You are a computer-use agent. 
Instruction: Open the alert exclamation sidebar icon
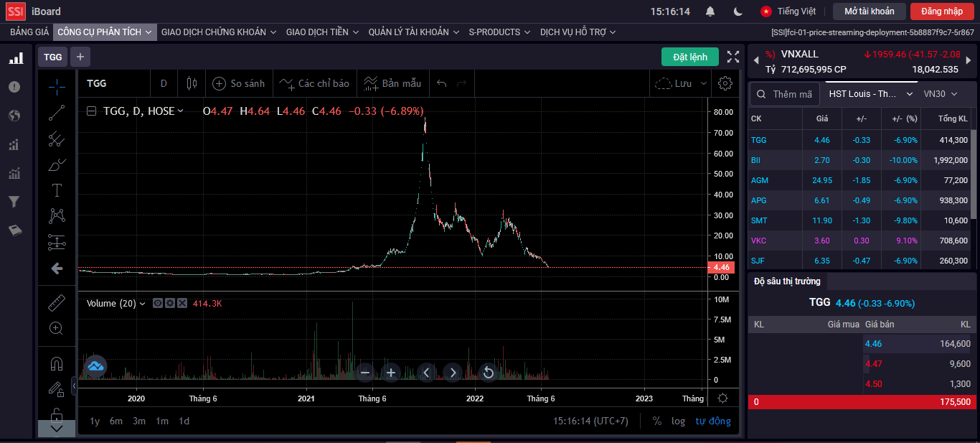[14, 87]
